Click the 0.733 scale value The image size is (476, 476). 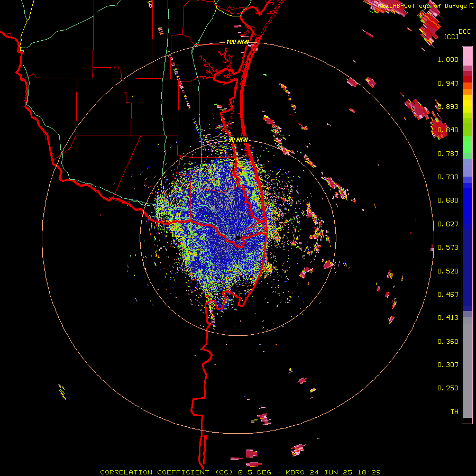point(448,177)
